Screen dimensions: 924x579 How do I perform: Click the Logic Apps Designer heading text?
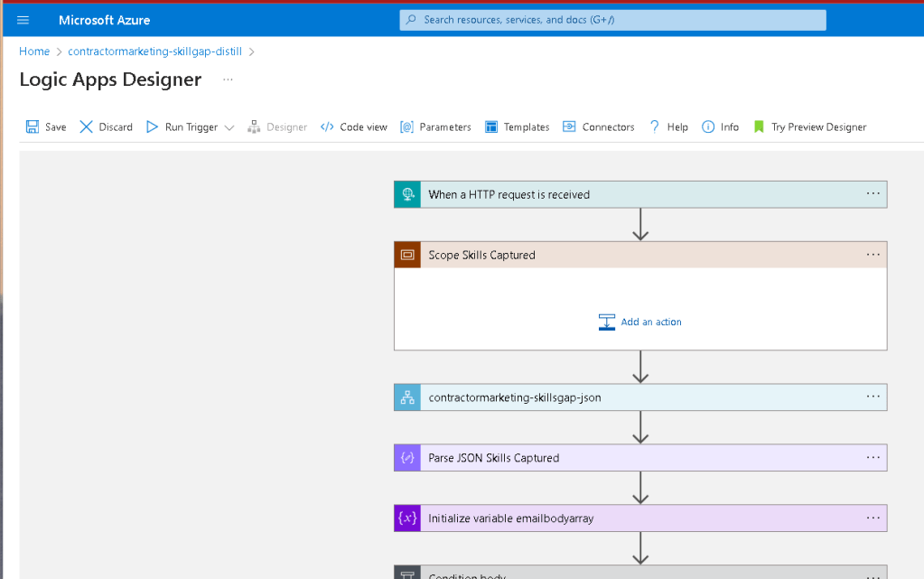(x=110, y=79)
